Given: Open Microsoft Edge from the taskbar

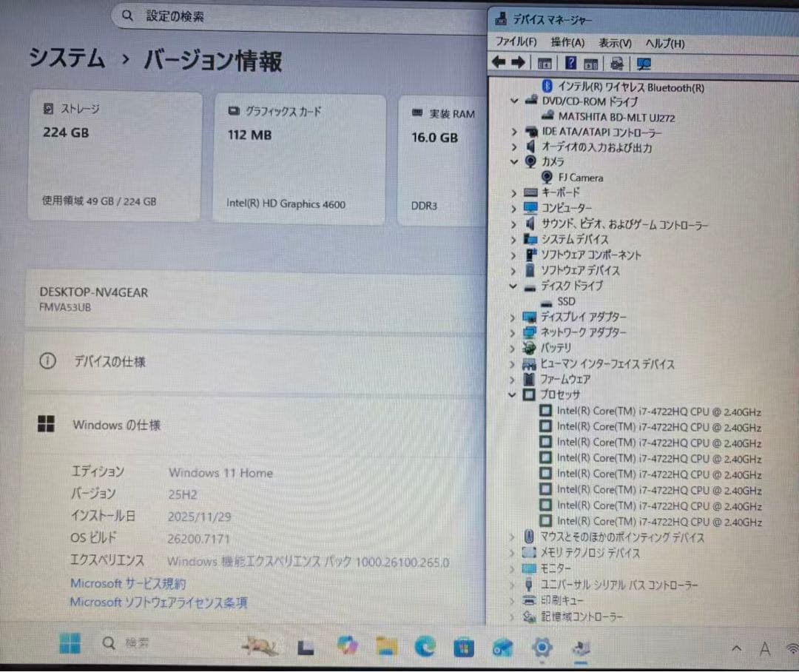Looking at the screenshot, I should pos(425,646).
